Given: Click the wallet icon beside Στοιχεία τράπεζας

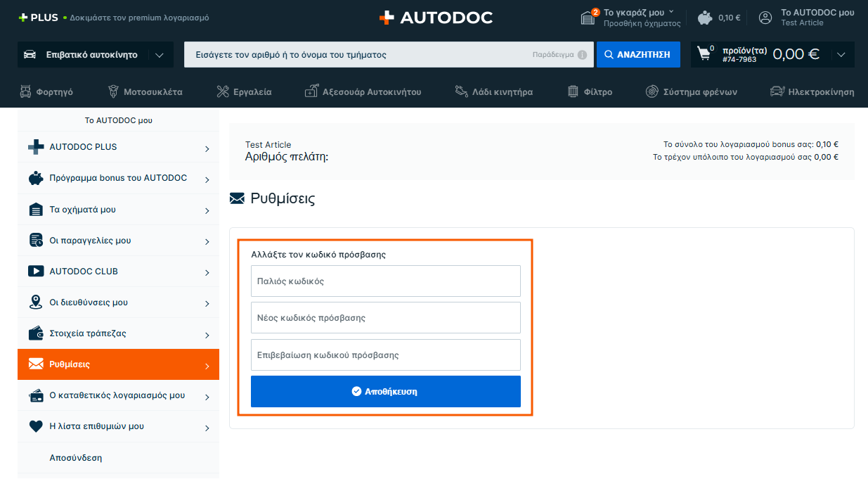Looking at the screenshot, I should (x=36, y=333).
